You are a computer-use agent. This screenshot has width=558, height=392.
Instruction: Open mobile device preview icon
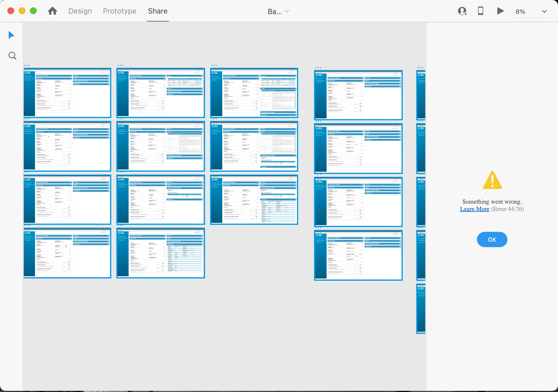coord(480,11)
